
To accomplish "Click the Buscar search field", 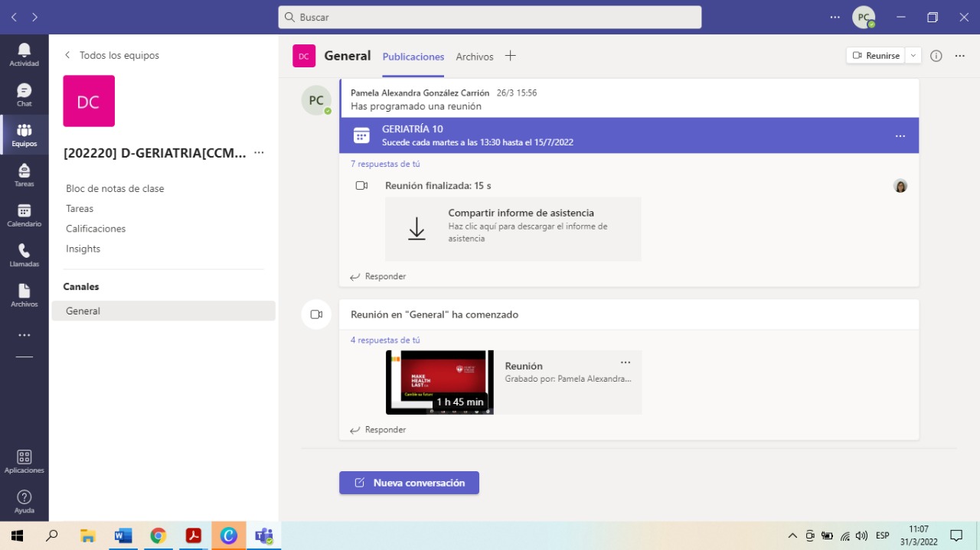I will click(490, 17).
